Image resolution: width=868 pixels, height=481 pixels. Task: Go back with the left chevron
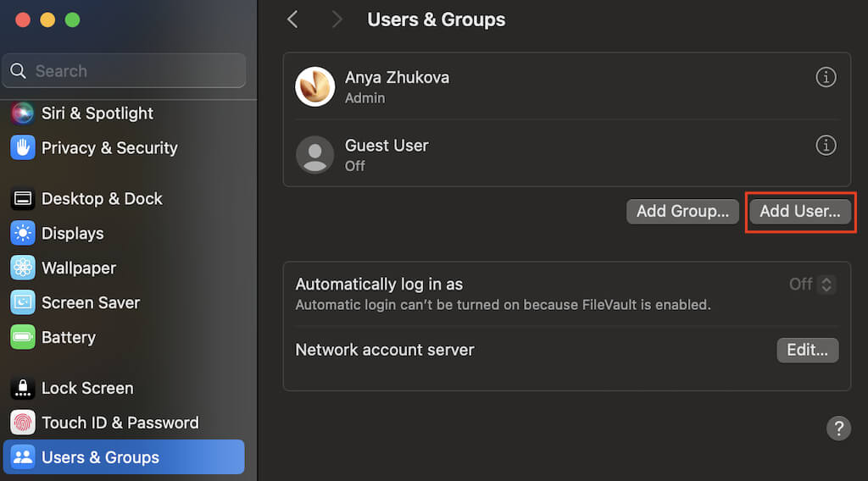pos(292,19)
